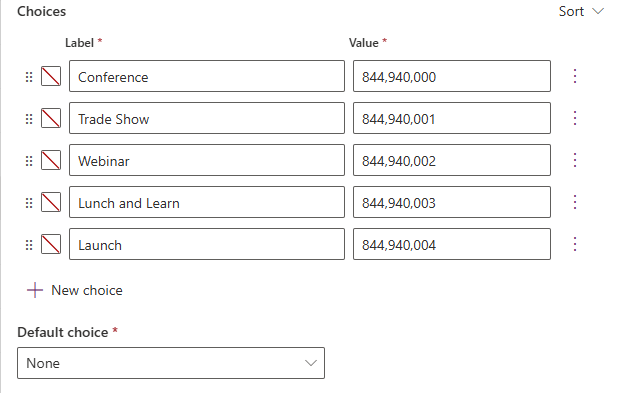Pick a color for the Launch choice
The image size is (623, 393).
(x=51, y=244)
